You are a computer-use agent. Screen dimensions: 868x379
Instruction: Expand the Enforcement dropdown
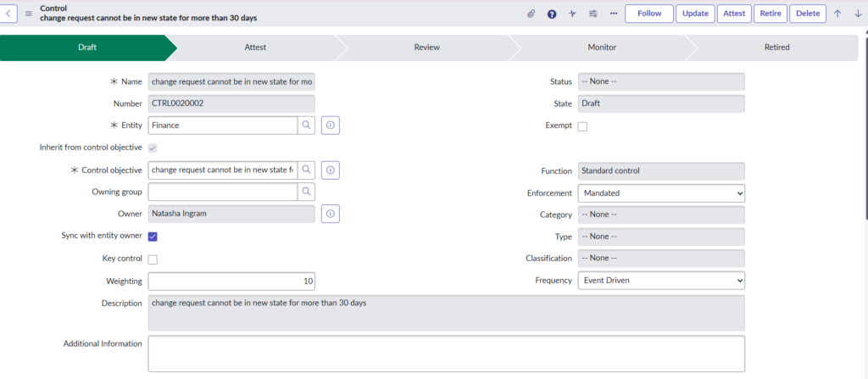661,193
